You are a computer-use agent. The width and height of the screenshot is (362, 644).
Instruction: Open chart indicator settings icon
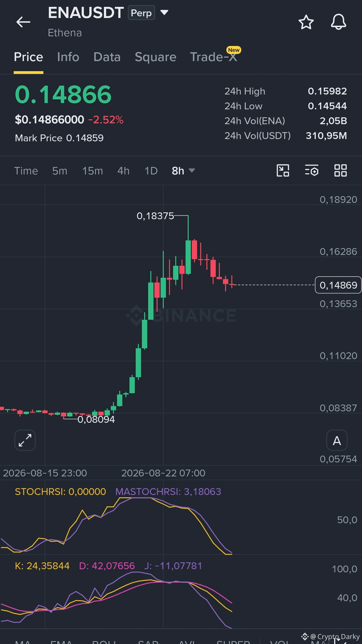pyautogui.click(x=311, y=171)
